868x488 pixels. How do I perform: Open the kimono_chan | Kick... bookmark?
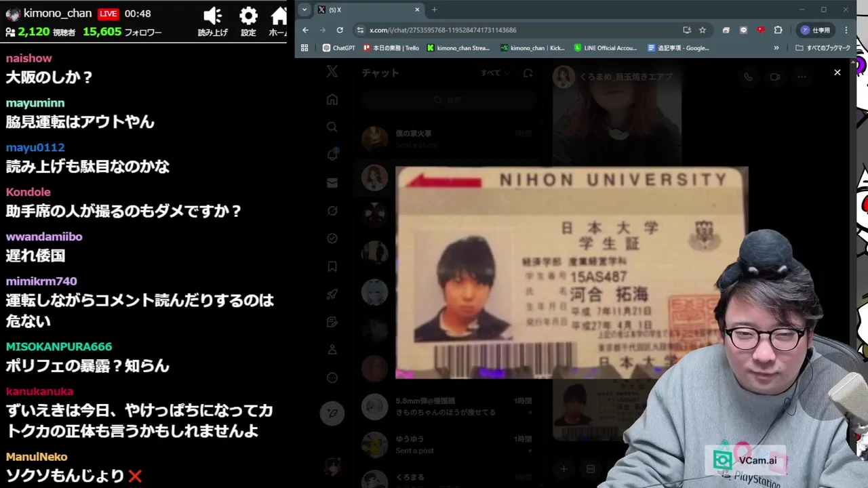(x=532, y=48)
